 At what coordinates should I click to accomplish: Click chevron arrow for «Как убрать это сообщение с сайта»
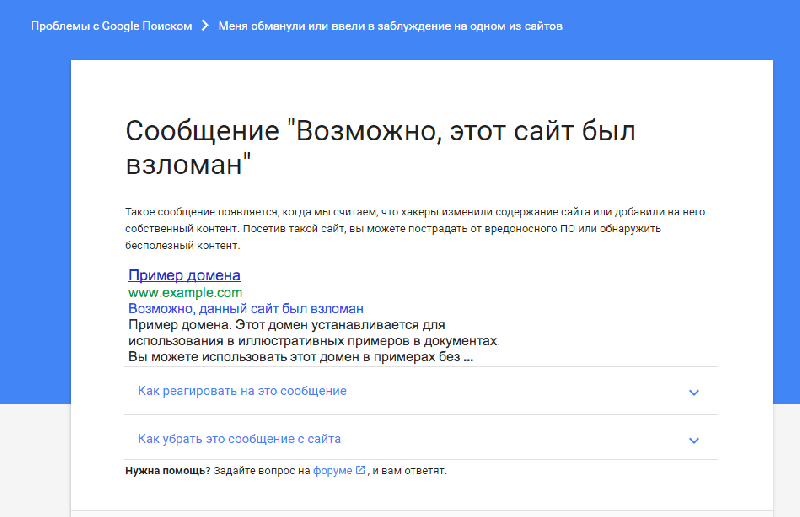(x=694, y=440)
